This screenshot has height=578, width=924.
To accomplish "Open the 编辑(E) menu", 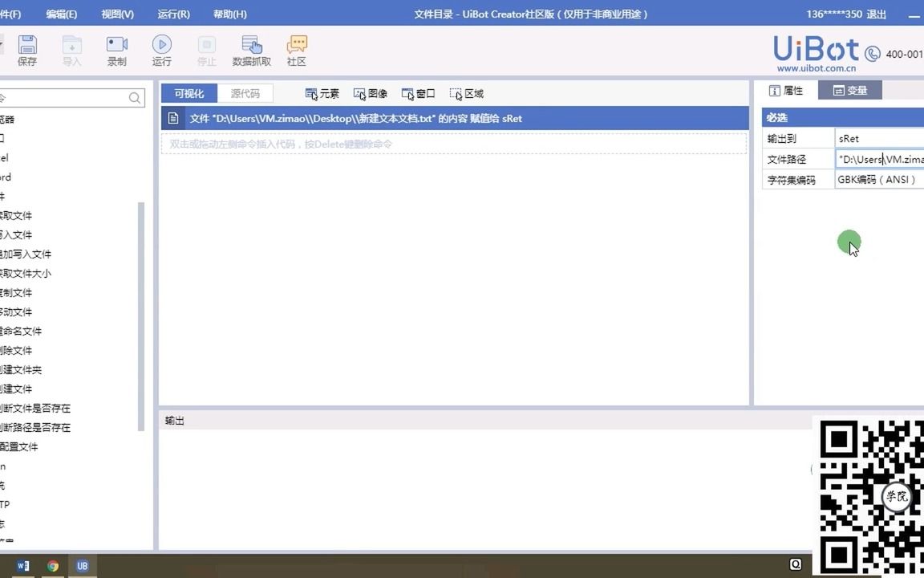I will pyautogui.click(x=62, y=14).
